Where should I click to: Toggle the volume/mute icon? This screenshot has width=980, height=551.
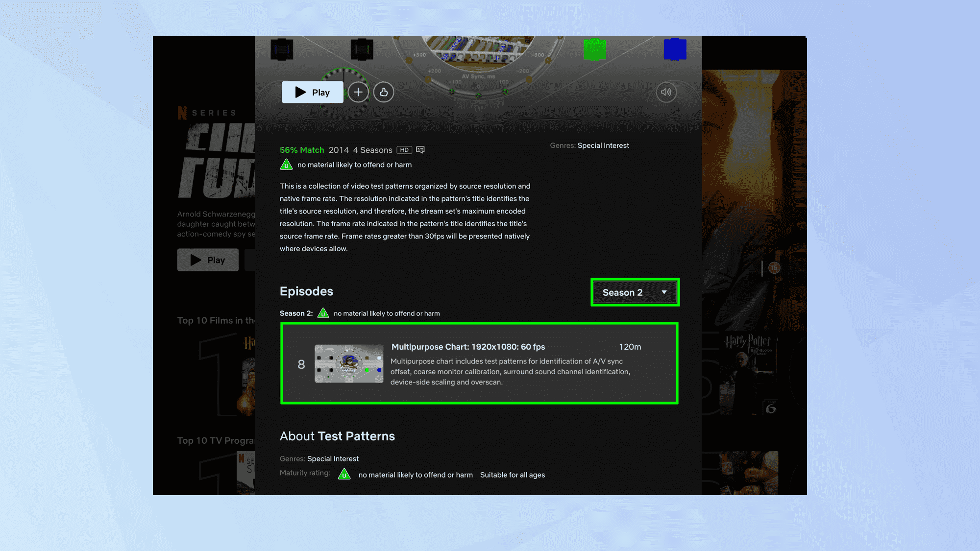(x=666, y=92)
